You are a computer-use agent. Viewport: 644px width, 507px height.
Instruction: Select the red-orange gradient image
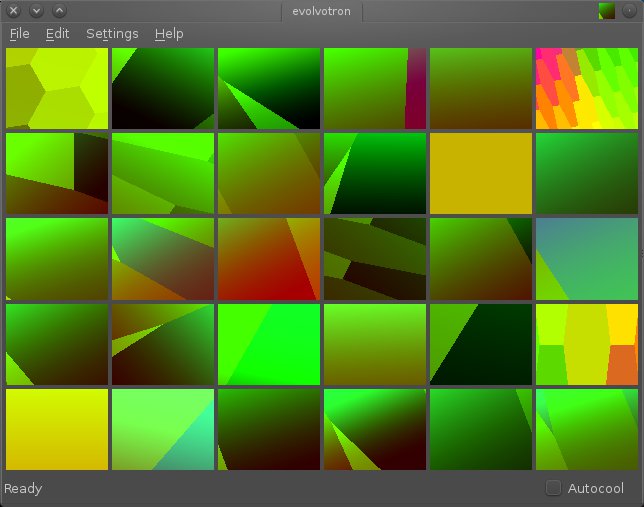tap(268, 259)
